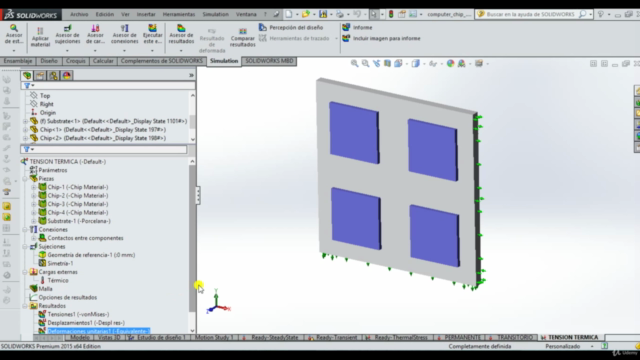Open the Ventana menu

pyautogui.click(x=246, y=14)
